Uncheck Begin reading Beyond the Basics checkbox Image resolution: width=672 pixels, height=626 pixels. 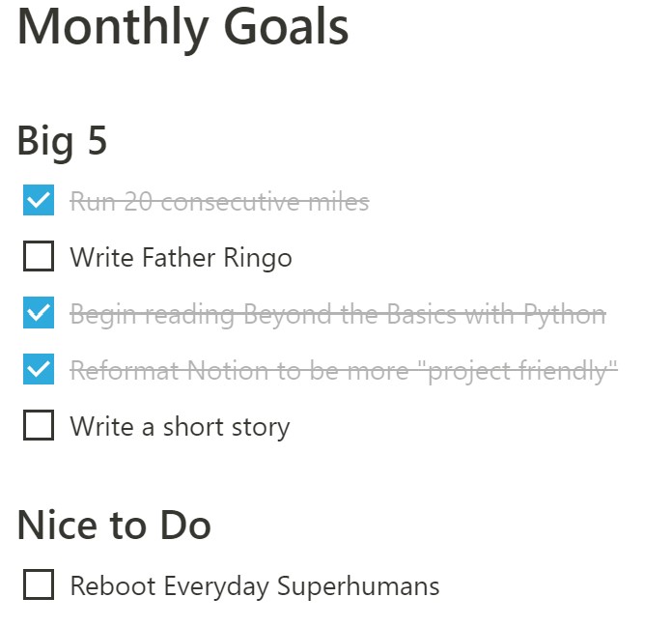[39, 312]
